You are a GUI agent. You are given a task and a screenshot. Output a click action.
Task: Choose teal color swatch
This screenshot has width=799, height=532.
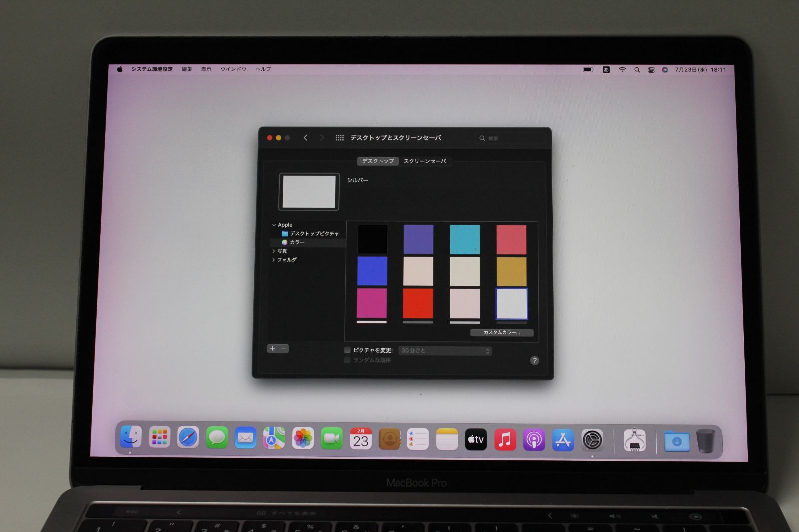click(465, 239)
